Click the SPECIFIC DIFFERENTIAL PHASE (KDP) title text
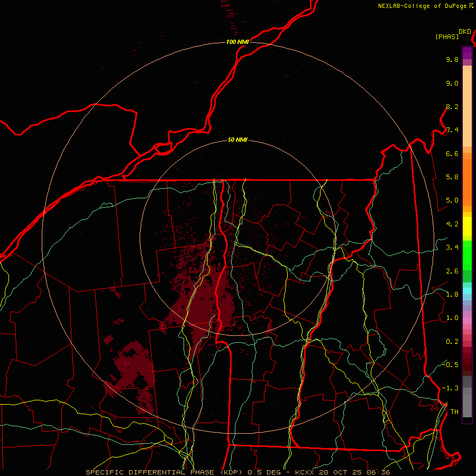Screen dimensions: 476x476 click(x=165, y=472)
